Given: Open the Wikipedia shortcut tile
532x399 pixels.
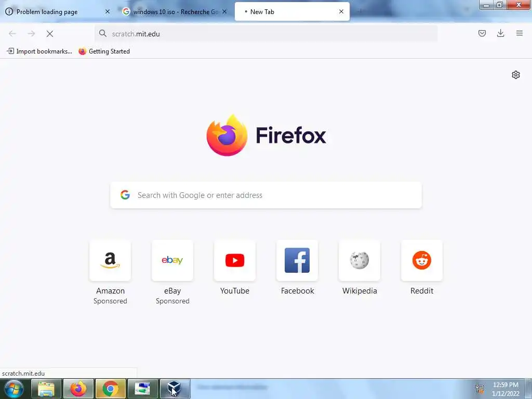Looking at the screenshot, I should point(360,261).
